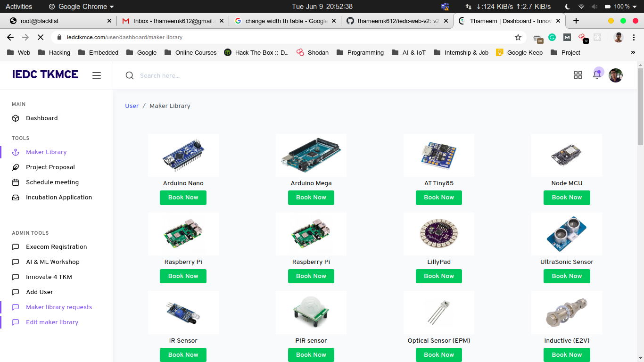Click the volume icon in the top bar
644x362 pixels.
(x=594, y=7)
